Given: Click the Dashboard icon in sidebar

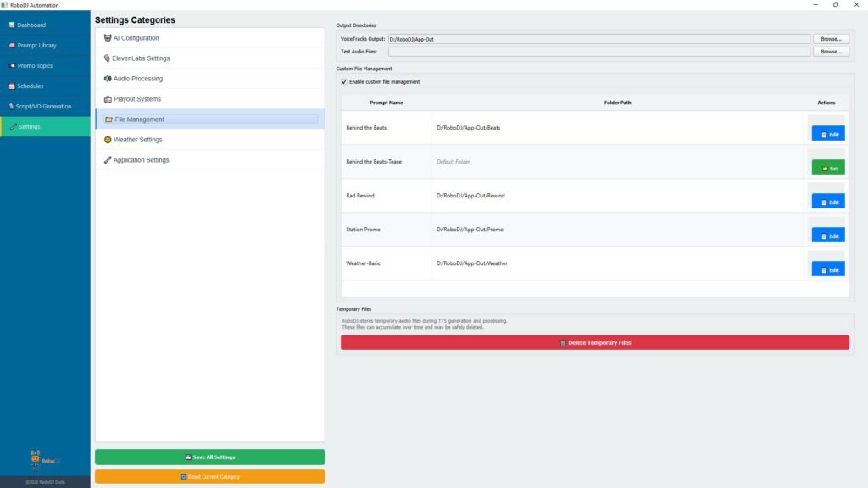Looking at the screenshot, I should point(12,25).
